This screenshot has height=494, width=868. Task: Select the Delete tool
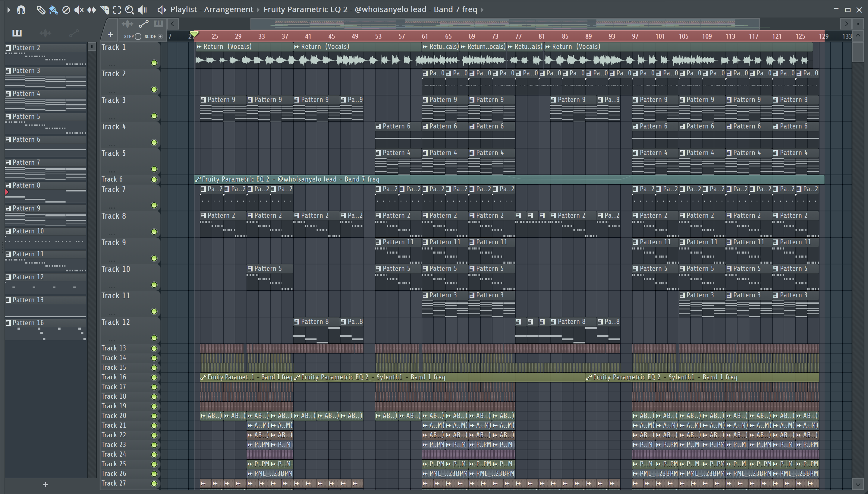click(x=66, y=10)
